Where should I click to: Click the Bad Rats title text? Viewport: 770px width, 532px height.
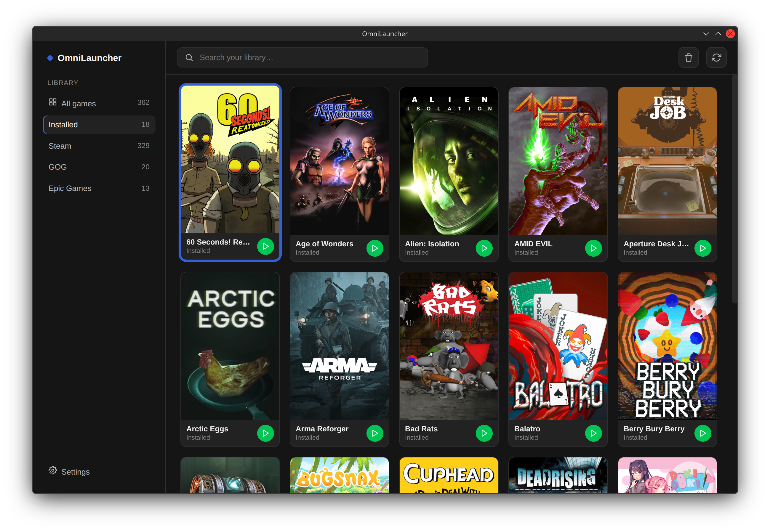(x=421, y=429)
